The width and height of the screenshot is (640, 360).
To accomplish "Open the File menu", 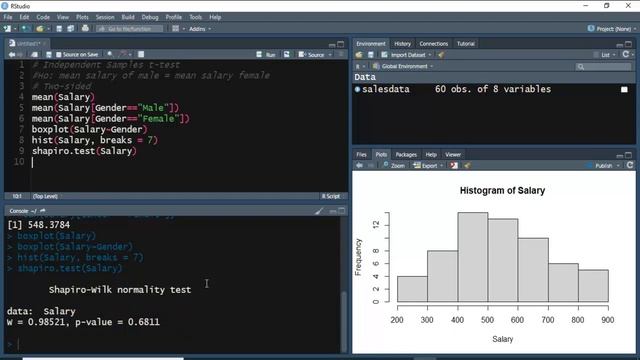I will pyautogui.click(x=8, y=17).
